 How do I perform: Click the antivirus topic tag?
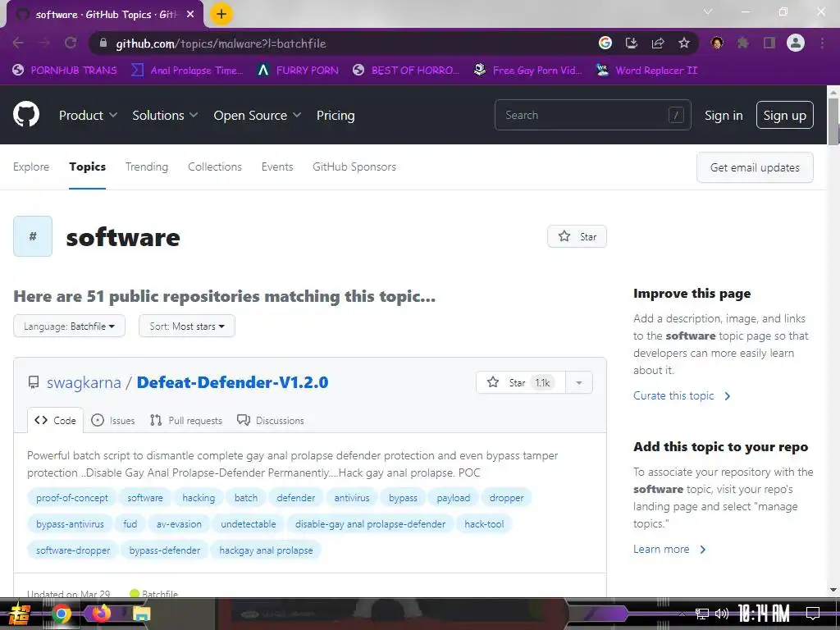pos(352,498)
